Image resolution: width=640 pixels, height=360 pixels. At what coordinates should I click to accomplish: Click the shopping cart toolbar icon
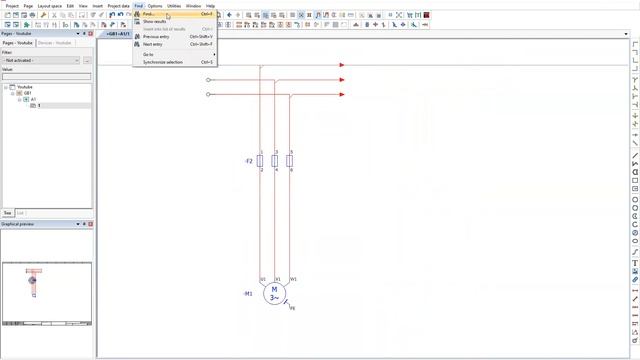(409, 15)
